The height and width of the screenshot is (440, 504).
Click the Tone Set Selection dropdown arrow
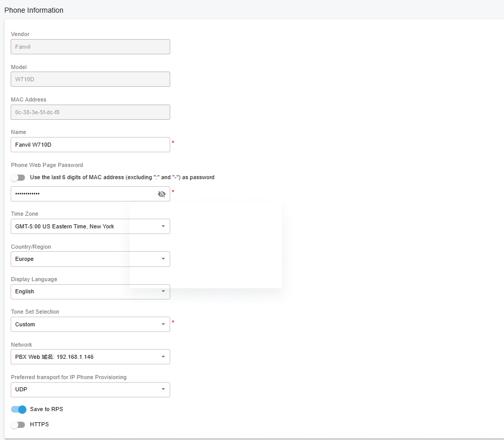coord(163,324)
